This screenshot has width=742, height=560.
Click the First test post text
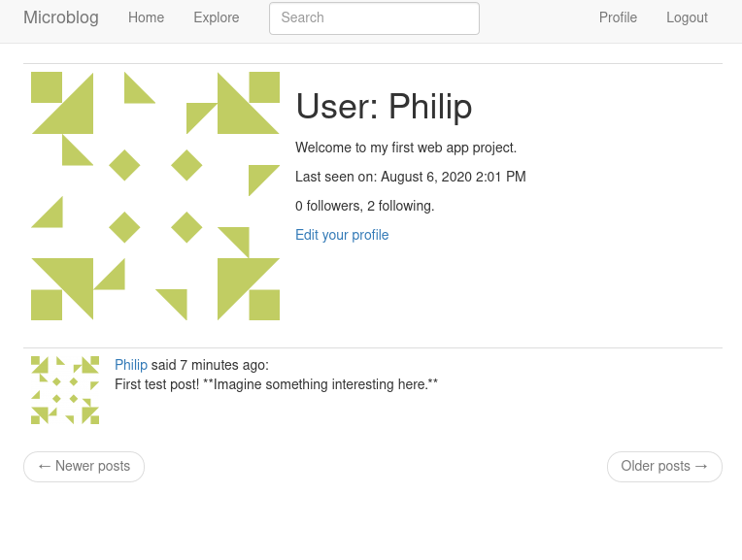pyautogui.click(x=277, y=384)
